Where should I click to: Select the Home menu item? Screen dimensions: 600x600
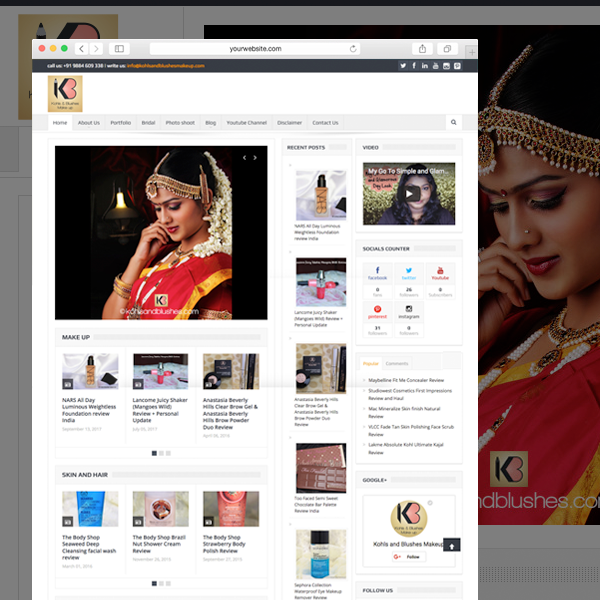tap(60, 123)
